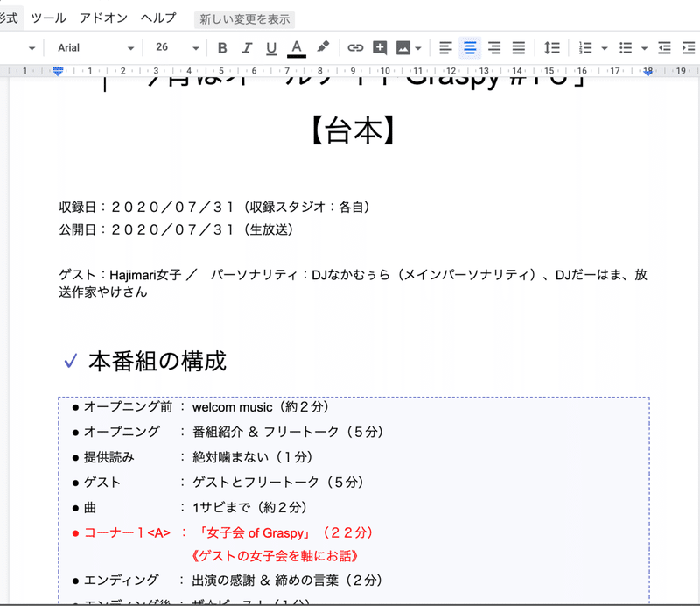Toggle italic formatting
This screenshot has width=700, height=606.
pos(247,48)
